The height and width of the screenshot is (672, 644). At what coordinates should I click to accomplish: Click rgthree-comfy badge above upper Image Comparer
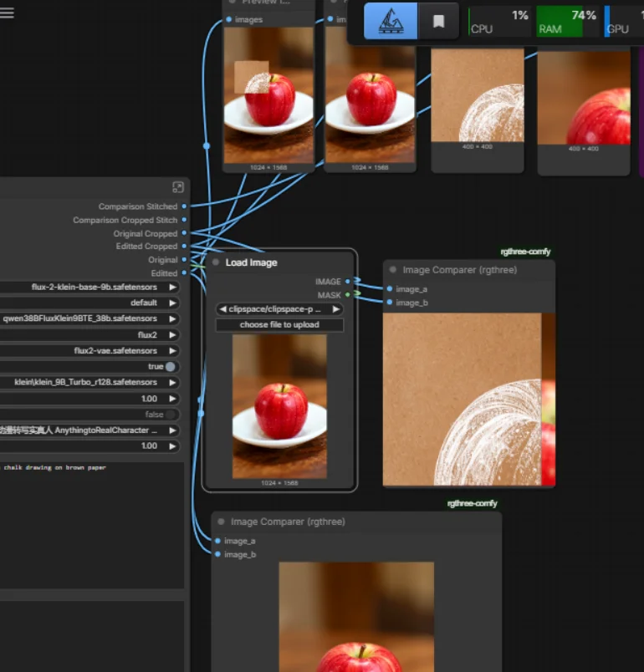[525, 252]
